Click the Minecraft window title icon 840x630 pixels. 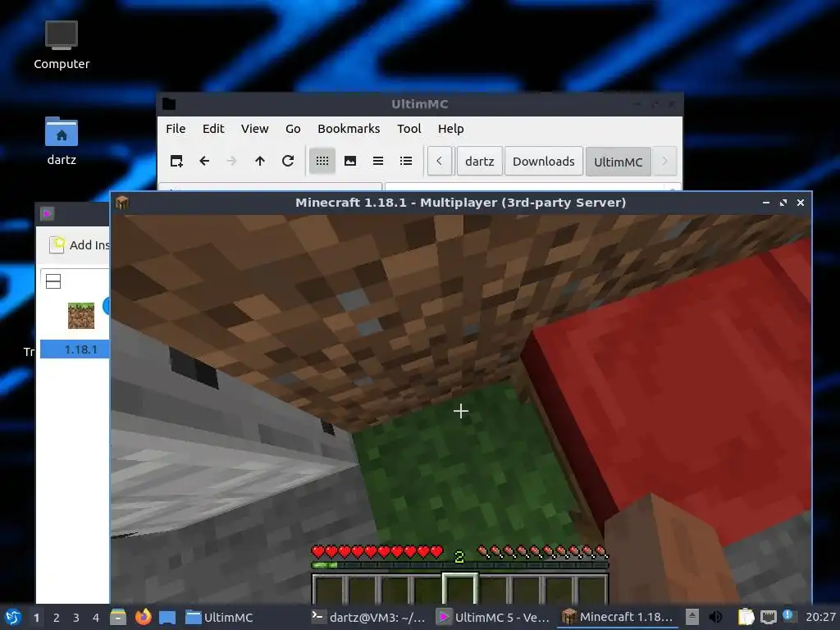[x=122, y=203]
